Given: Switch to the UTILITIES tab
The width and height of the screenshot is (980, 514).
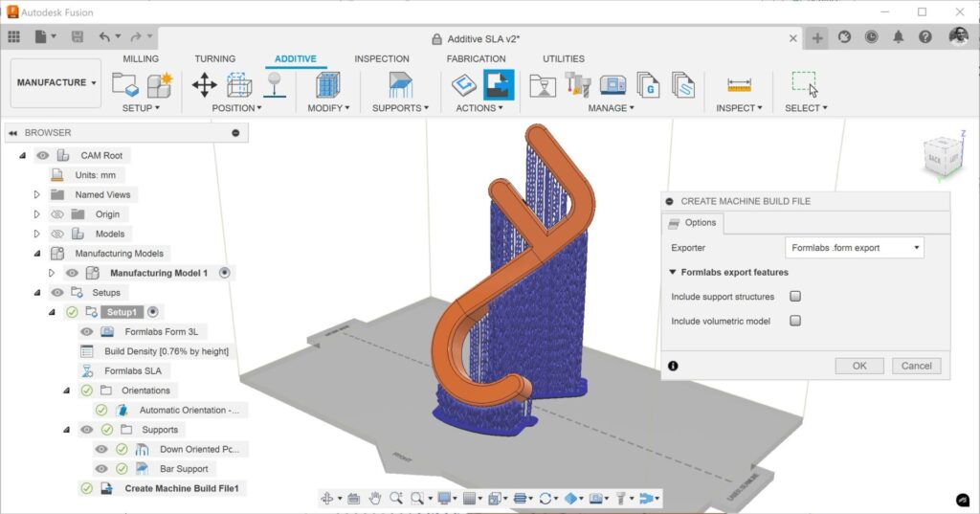Looking at the screenshot, I should [564, 58].
